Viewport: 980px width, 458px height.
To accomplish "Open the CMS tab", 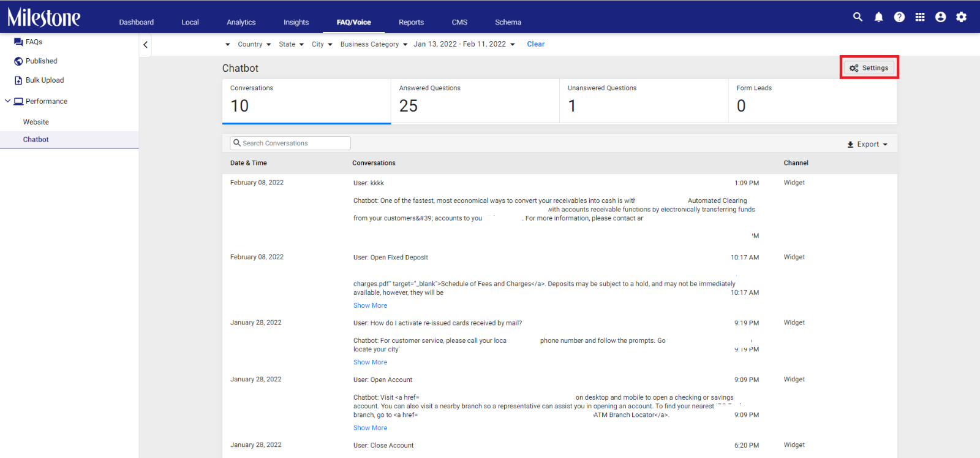I will pyautogui.click(x=459, y=22).
